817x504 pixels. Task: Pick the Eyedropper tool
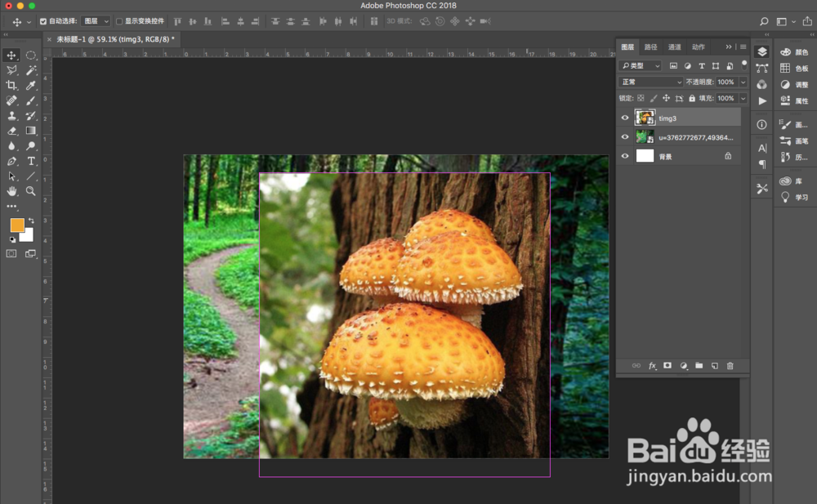(x=31, y=85)
